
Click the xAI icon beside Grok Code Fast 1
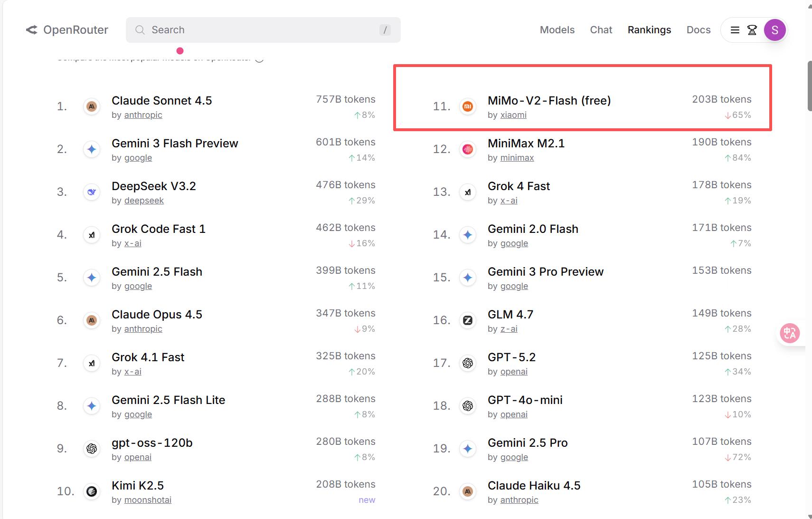pyautogui.click(x=92, y=235)
